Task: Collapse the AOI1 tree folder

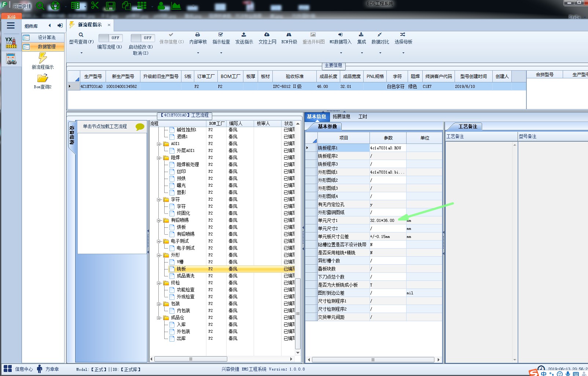Action: [159, 144]
